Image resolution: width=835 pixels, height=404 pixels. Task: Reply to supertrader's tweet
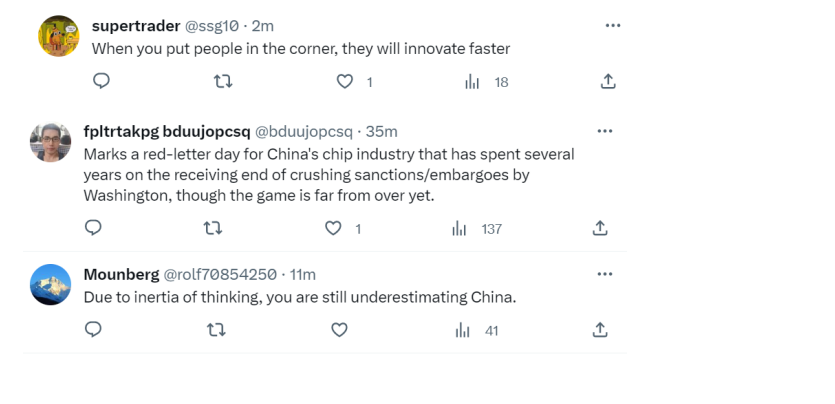tap(101, 82)
